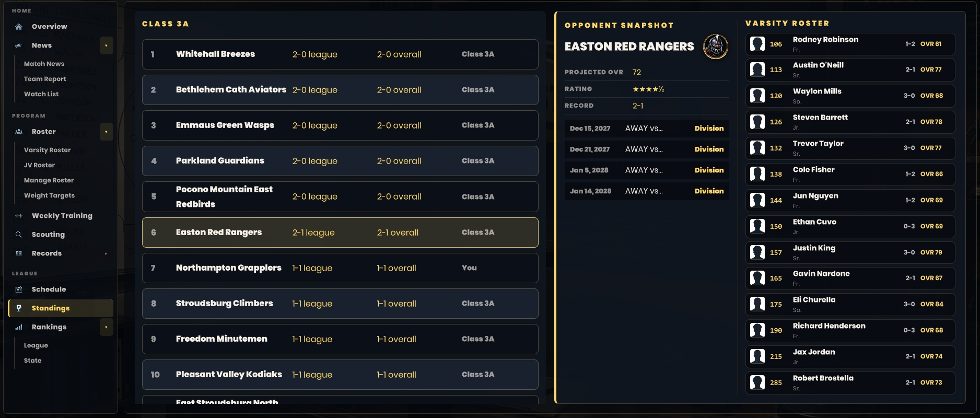The image size is (980, 418).
Task: Click the News megaphone icon
Action: tap(19, 45)
